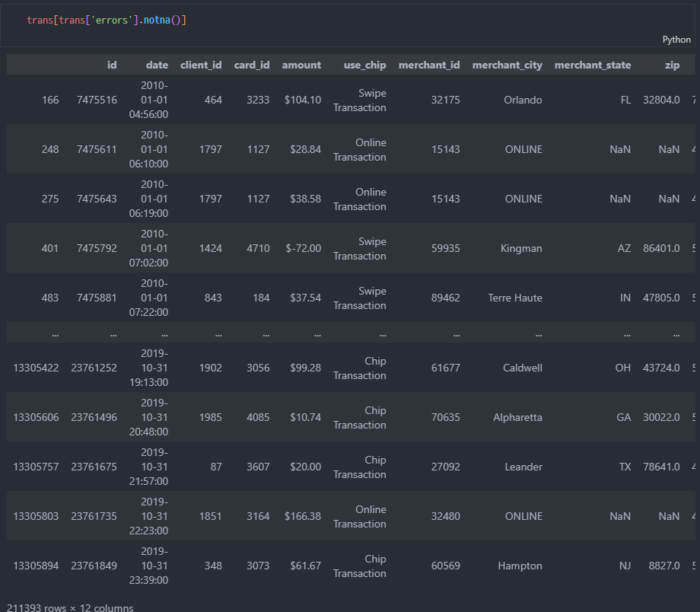Click the 'merchant_city' column header
Viewport: 700px width, 612px height.
[x=508, y=65]
